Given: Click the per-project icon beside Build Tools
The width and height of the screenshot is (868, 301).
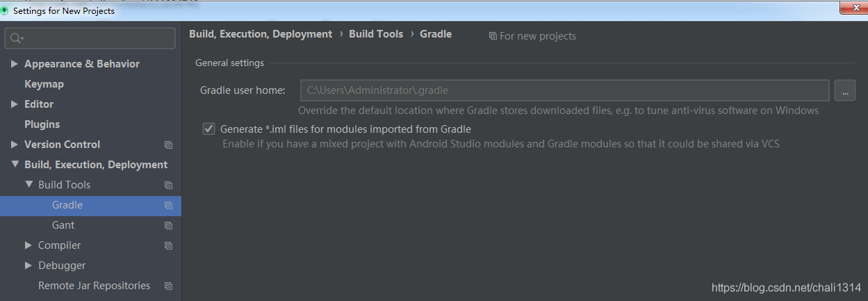Looking at the screenshot, I should click(168, 186).
